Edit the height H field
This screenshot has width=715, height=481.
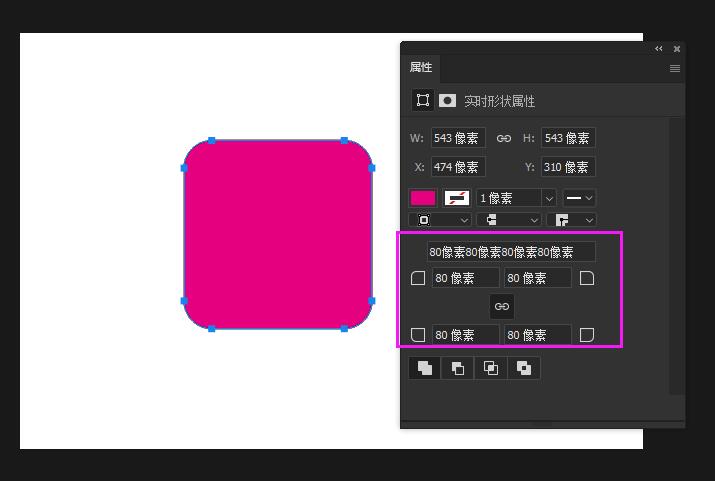568,138
